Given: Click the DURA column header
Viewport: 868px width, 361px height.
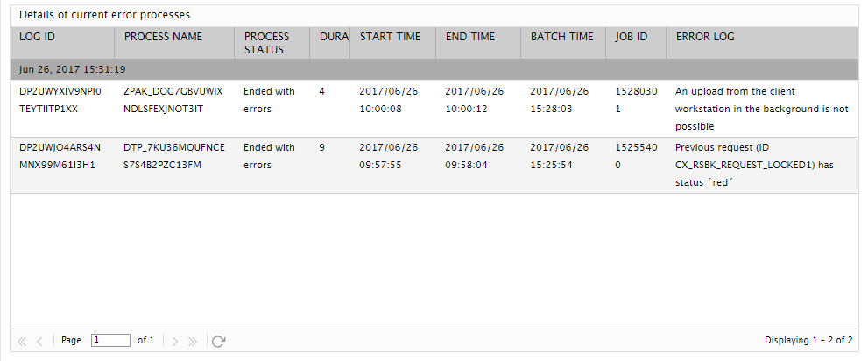Looking at the screenshot, I should pyautogui.click(x=330, y=43).
